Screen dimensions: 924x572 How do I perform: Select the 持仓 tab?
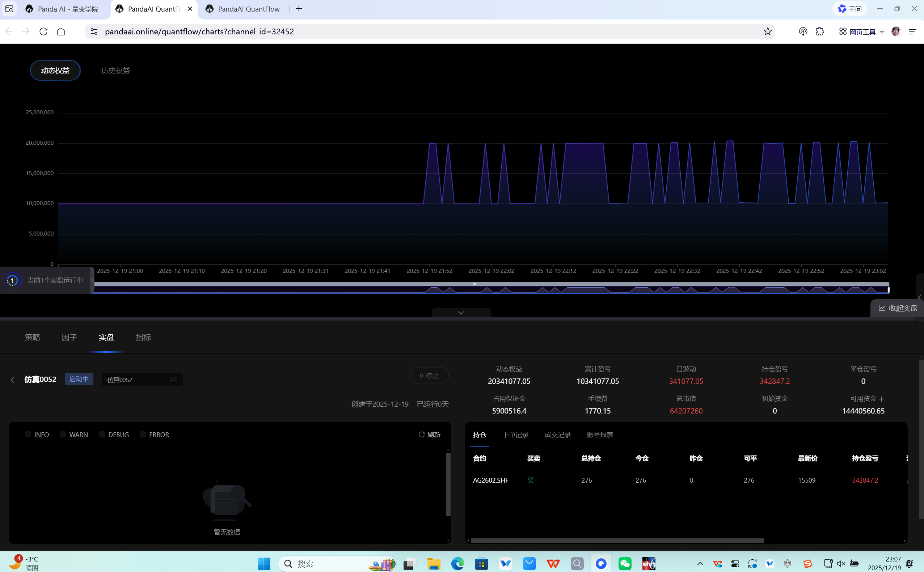[480, 435]
